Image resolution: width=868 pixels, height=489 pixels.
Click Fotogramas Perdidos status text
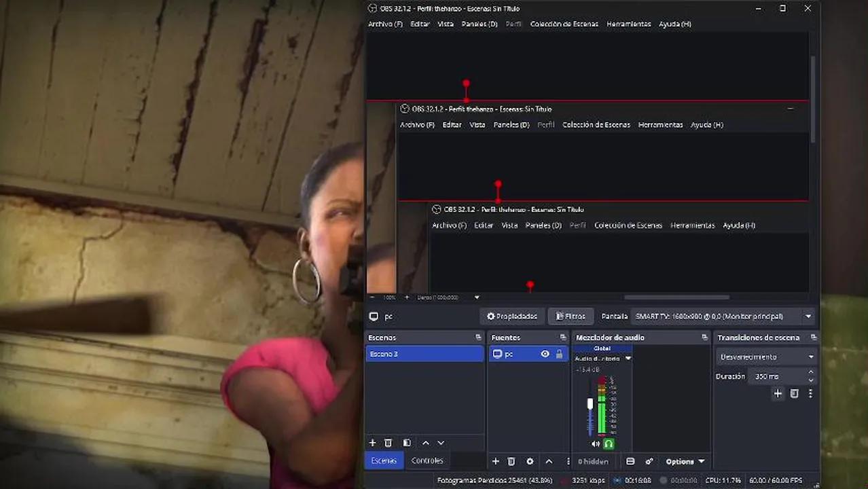495,481
